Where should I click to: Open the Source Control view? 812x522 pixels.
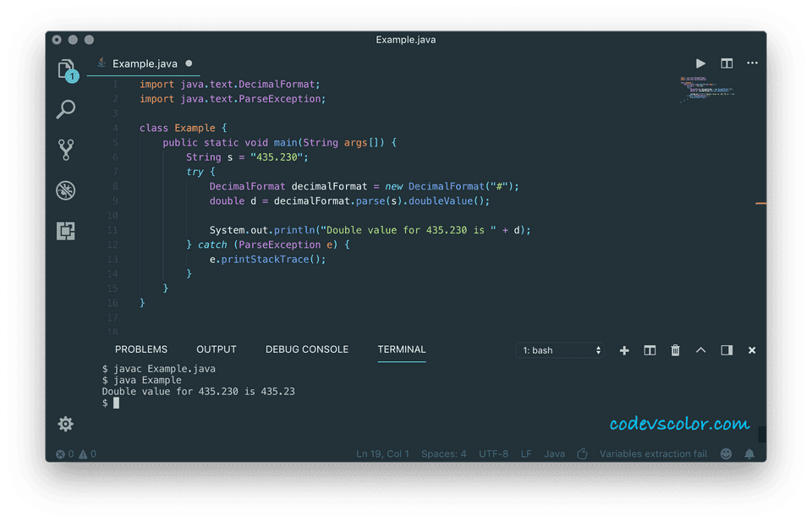(x=66, y=150)
